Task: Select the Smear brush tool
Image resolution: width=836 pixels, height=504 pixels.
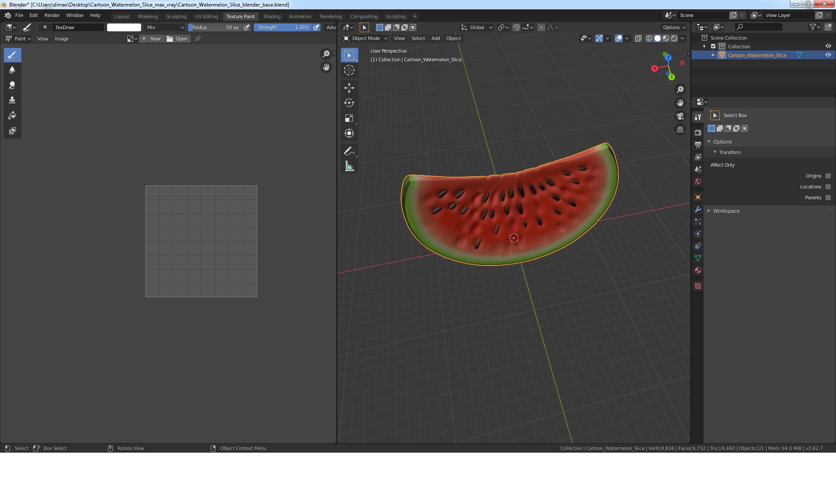Action: click(x=12, y=85)
